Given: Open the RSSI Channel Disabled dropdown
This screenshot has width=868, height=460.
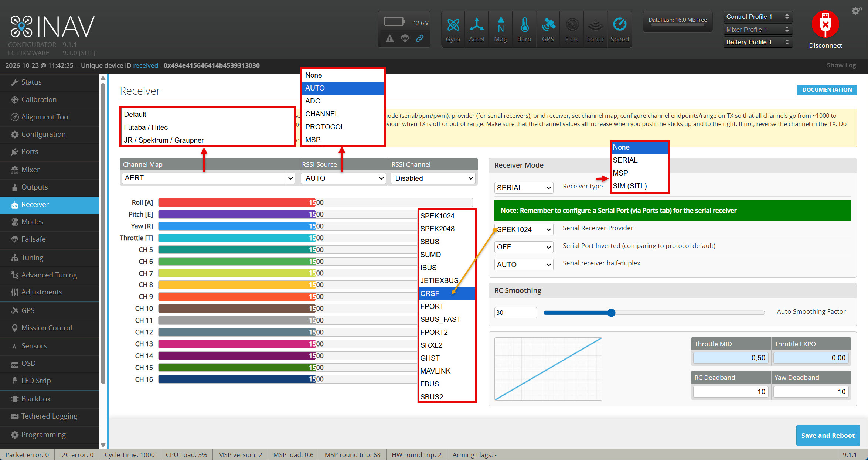Looking at the screenshot, I should 433,178.
